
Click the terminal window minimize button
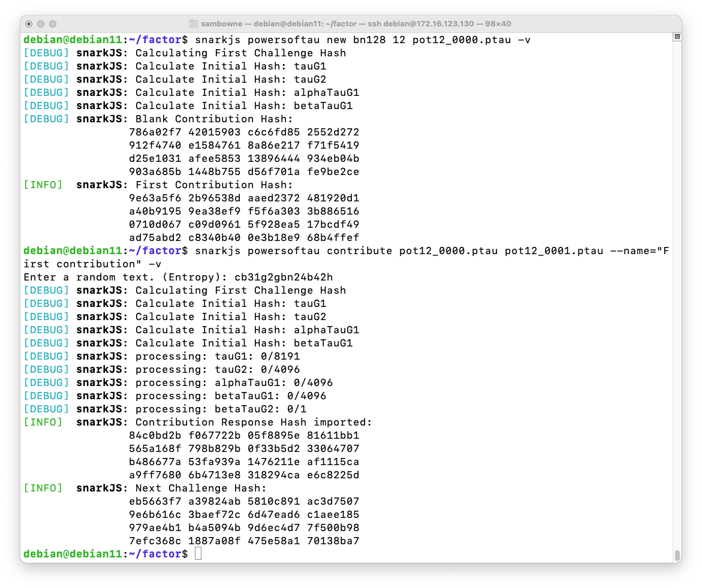(41, 24)
